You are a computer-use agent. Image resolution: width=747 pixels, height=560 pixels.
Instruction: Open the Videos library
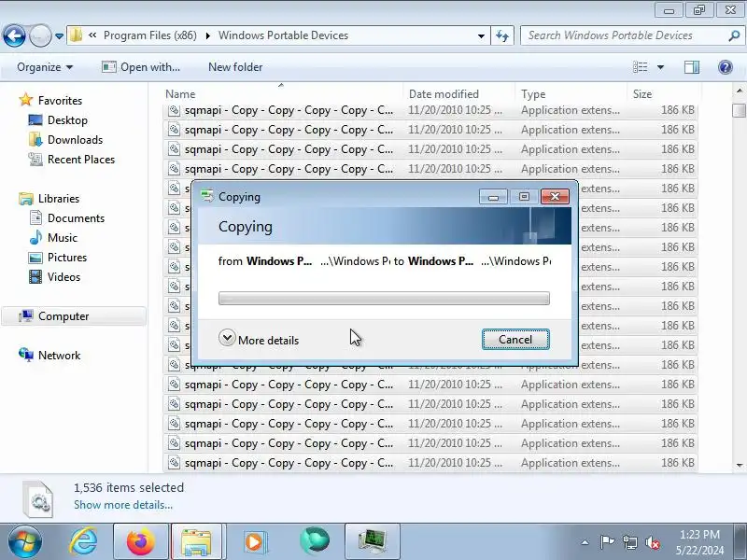63,276
